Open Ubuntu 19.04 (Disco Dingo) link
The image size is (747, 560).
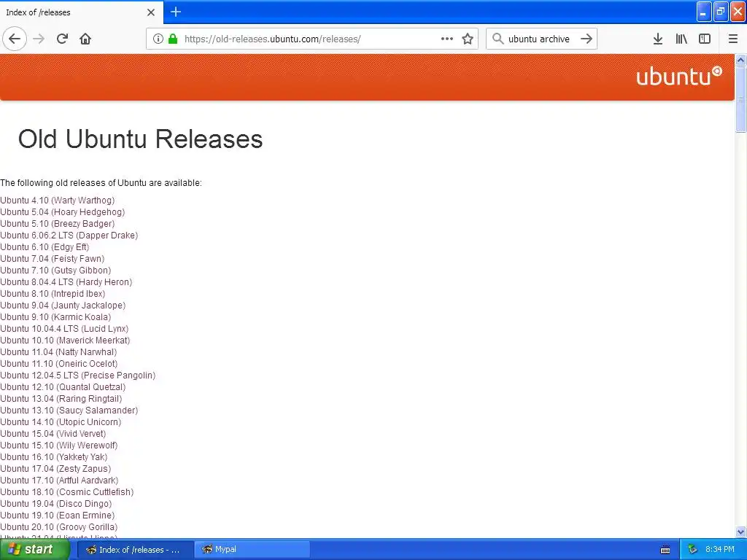coord(55,504)
